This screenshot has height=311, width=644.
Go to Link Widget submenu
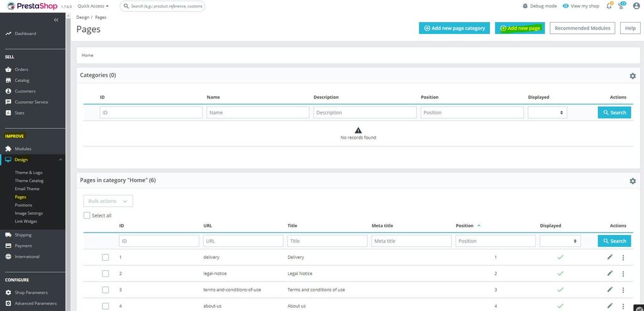26,222
